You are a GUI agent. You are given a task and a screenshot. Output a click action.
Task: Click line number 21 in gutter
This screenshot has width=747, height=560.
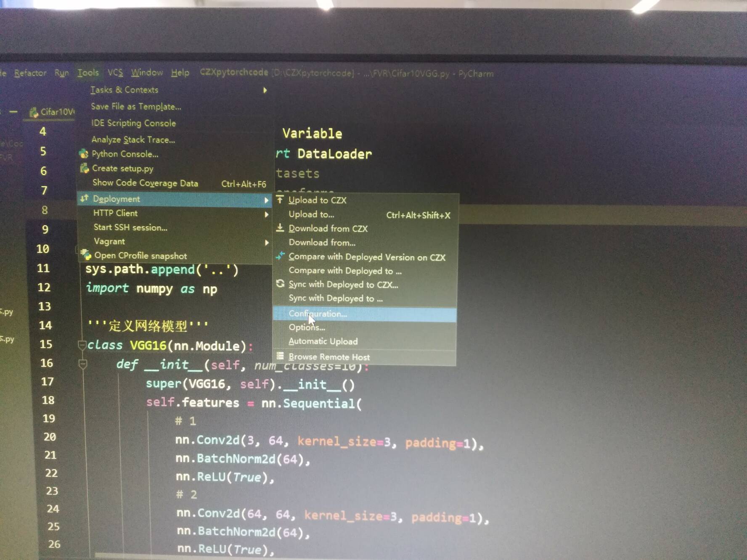[50, 455]
